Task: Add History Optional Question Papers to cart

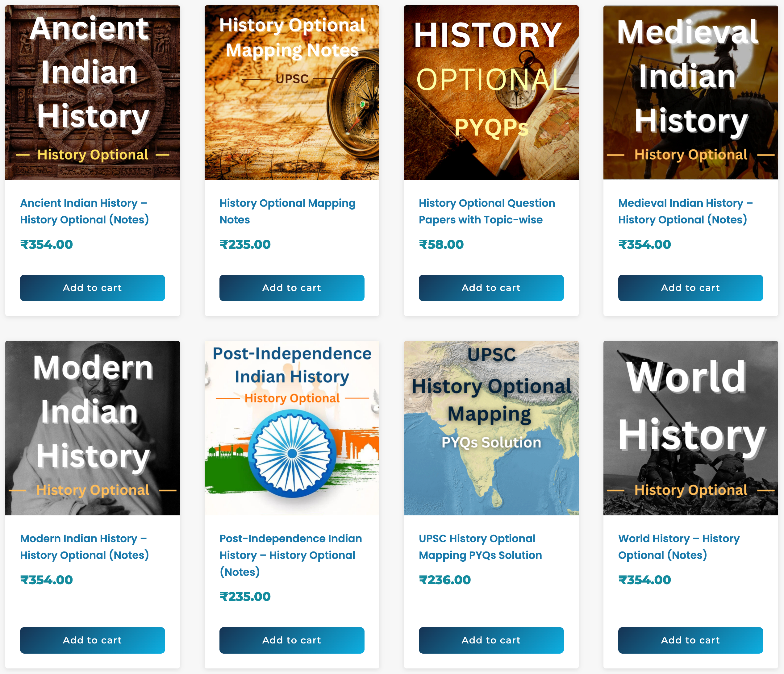Action: click(491, 288)
